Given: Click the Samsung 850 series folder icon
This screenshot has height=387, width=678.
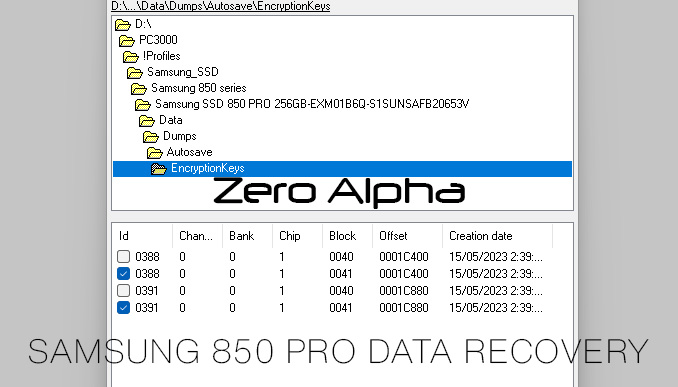Looking at the screenshot, I should coord(139,89).
